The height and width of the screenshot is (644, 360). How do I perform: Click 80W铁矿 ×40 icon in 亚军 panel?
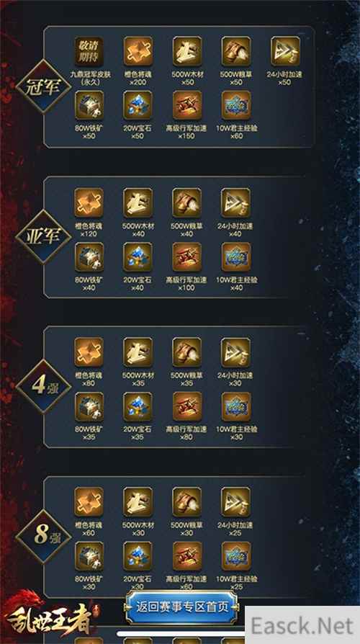[x=89, y=256]
